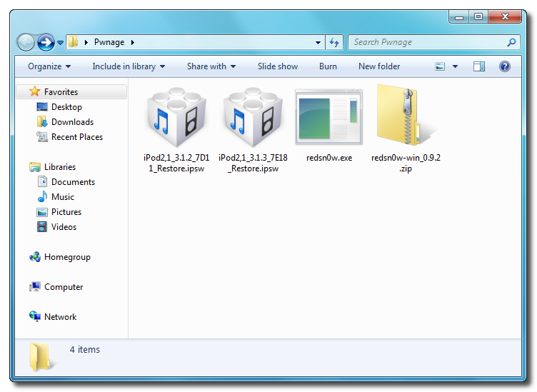
Task: Click the Forward navigation arrow
Action: tap(46, 43)
